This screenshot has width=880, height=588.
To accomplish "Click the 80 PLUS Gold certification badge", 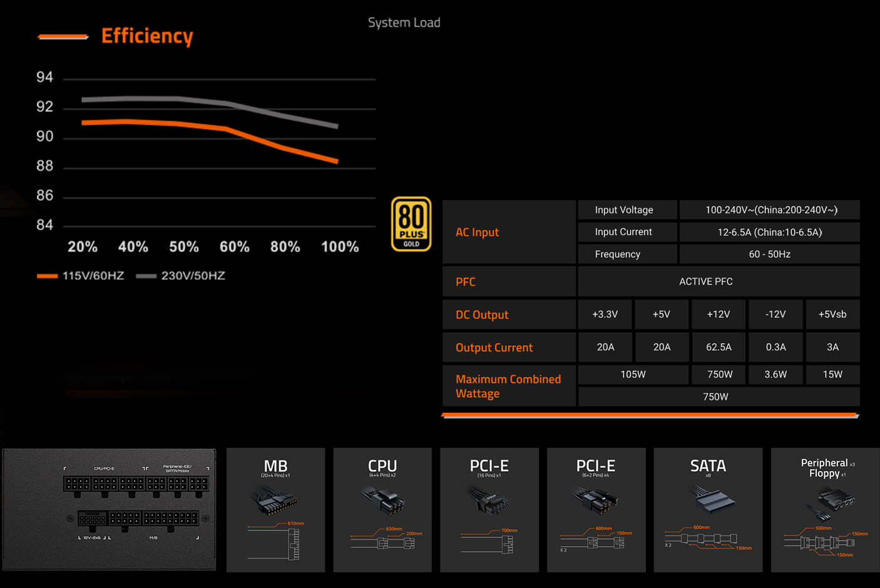I will click(411, 224).
